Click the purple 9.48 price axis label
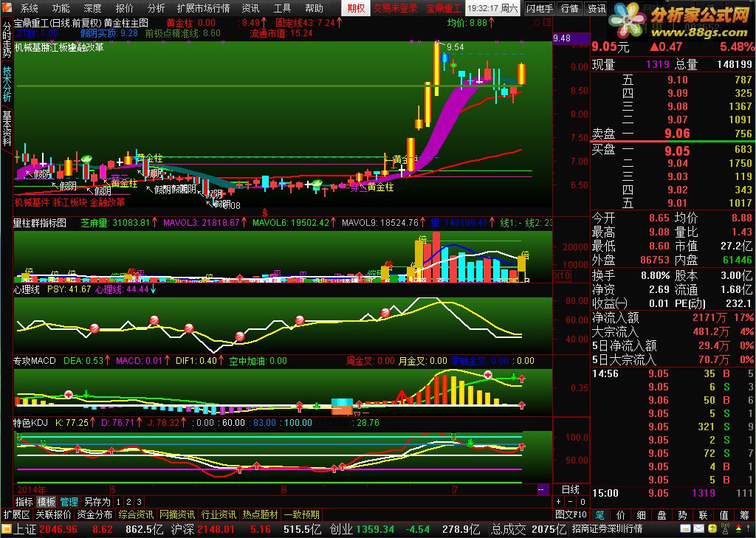This screenshot has width=756, height=538. (571, 38)
